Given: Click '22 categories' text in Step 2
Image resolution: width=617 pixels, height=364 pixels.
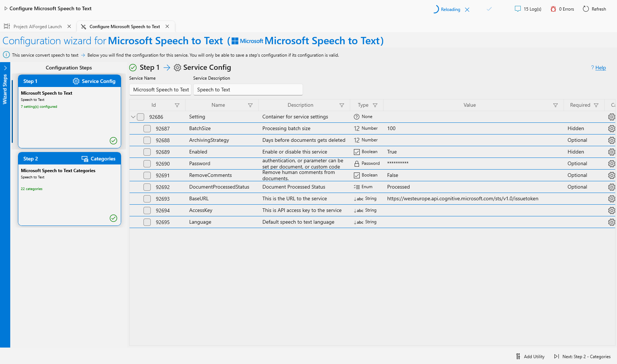Looking at the screenshot, I should (31, 189).
